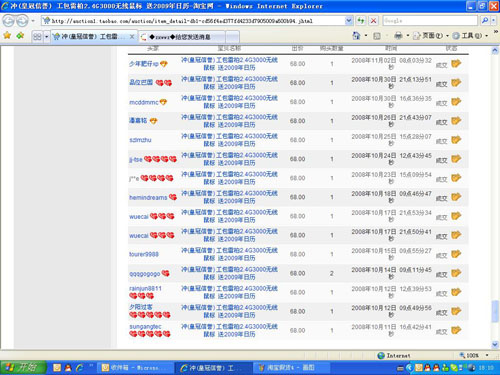Expand the Home button dropdown arrow
The height and width of the screenshot is (375, 500).
[x=366, y=35]
